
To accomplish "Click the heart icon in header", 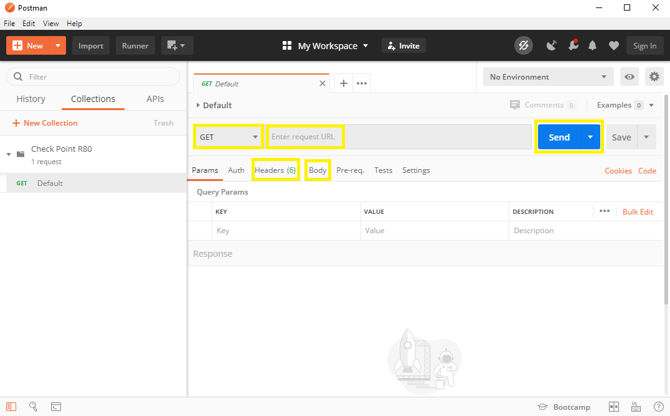I will point(614,46).
